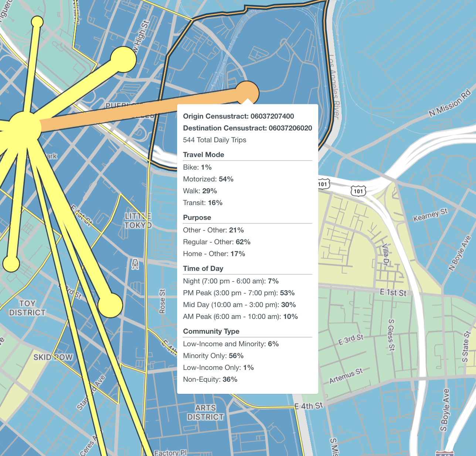Click the orange destination node circle
This screenshot has width=476, height=456.
pos(247,92)
